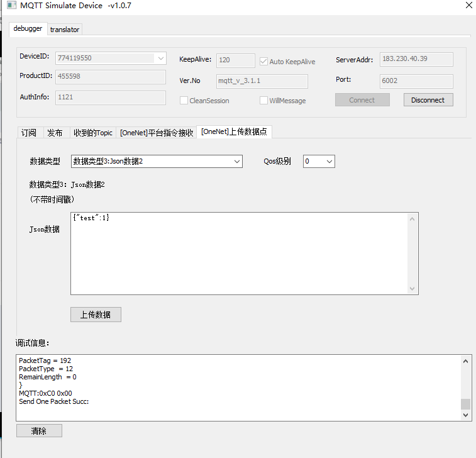The image size is (476, 458).
Task: Click the Ver.No field mqtt_v_3.1.1
Action: tap(262, 81)
